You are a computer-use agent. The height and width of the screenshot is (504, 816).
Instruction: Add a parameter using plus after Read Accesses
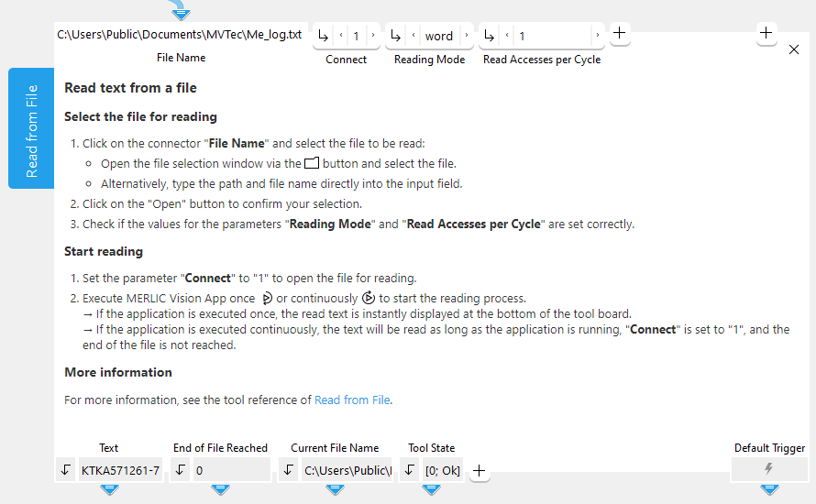(x=620, y=33)
